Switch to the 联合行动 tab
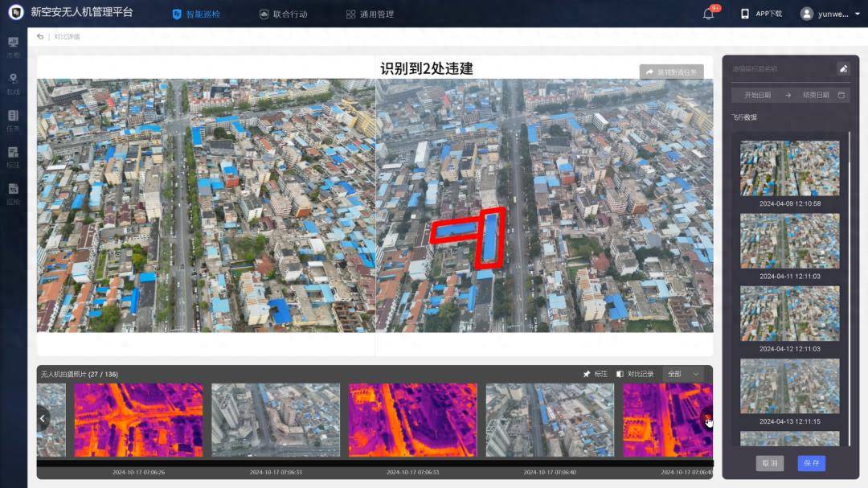The width and height of the screenshot is (868, 488). pyautogui.click(x=284, y=14)
